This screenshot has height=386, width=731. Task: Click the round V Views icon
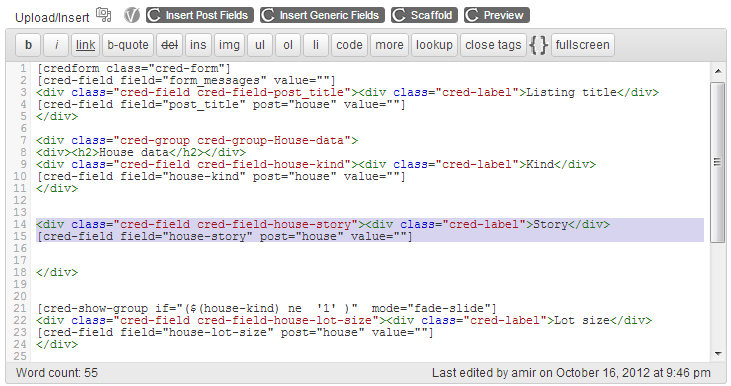132,15
